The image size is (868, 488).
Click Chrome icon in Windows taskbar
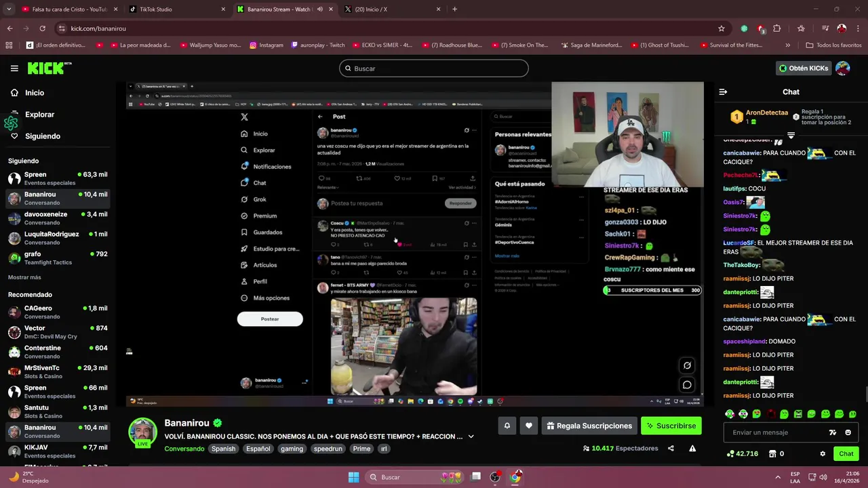515,477
